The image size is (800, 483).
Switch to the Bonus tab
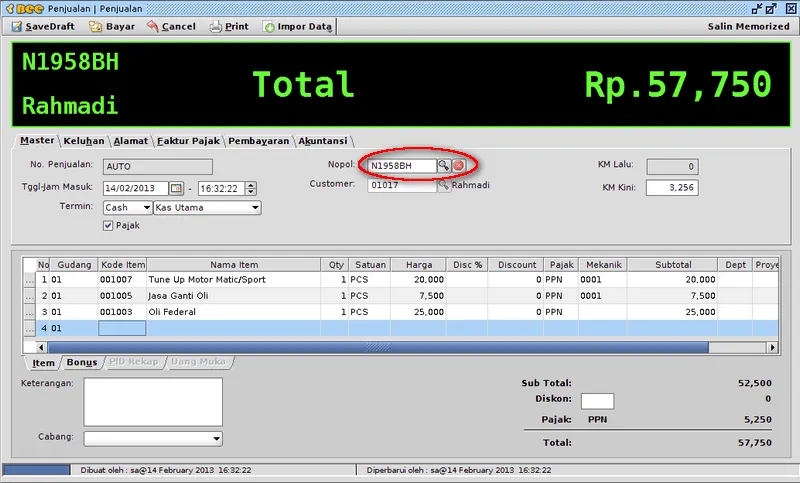click(81, 362)
